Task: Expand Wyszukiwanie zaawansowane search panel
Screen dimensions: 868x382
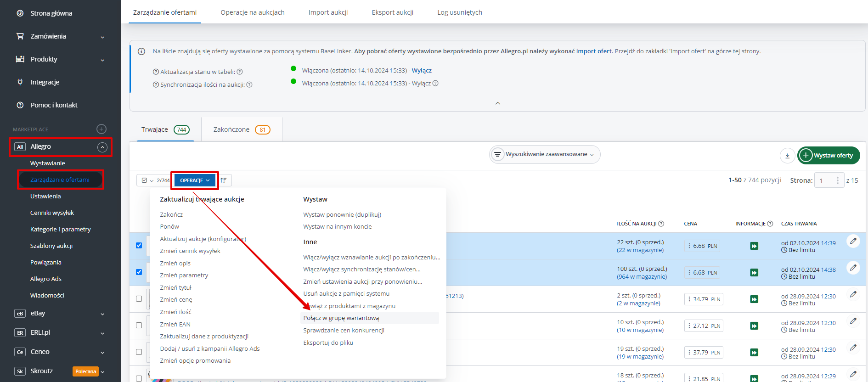Action: click(x=545, y=154)
